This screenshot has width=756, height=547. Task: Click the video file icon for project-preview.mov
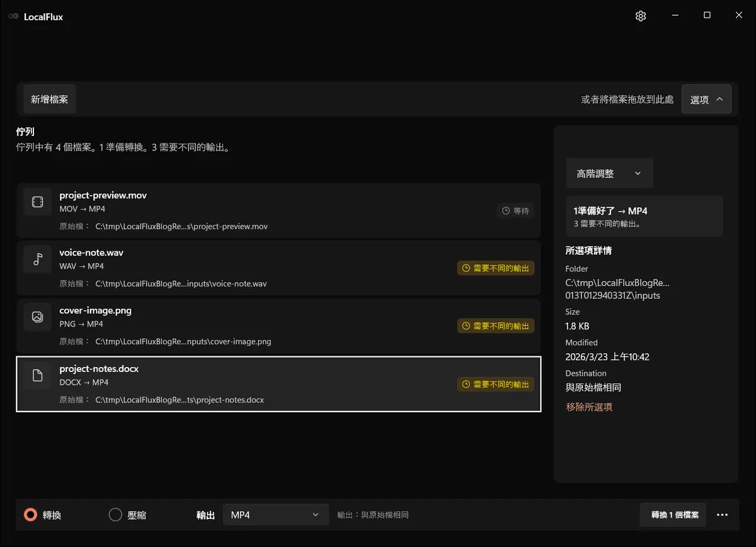(37, 201)
